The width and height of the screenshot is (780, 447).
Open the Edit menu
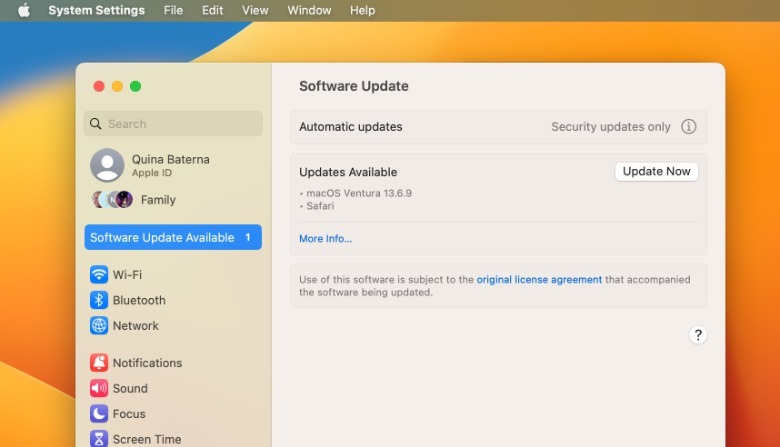click(212, 10)
